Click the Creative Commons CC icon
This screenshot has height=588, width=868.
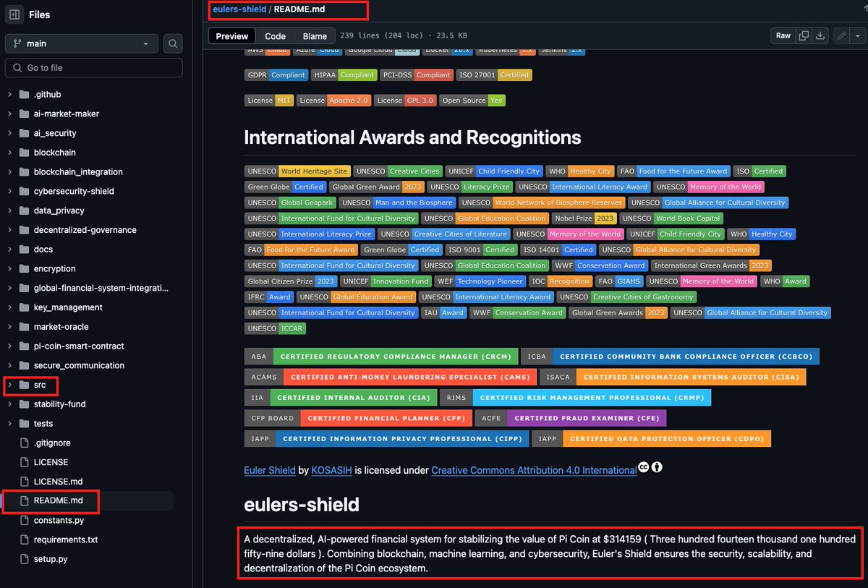click(644, 468)
